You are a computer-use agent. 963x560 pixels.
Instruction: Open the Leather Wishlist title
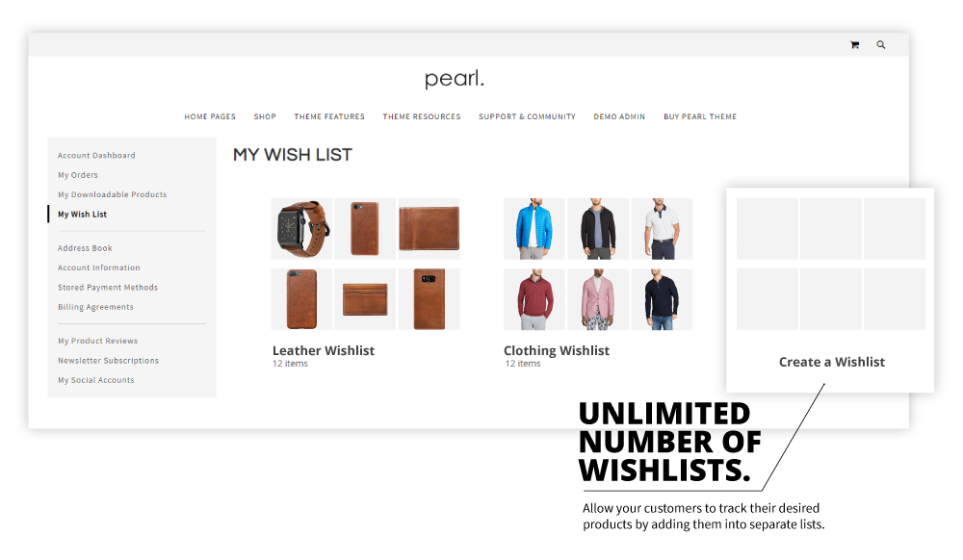[324, 351]
